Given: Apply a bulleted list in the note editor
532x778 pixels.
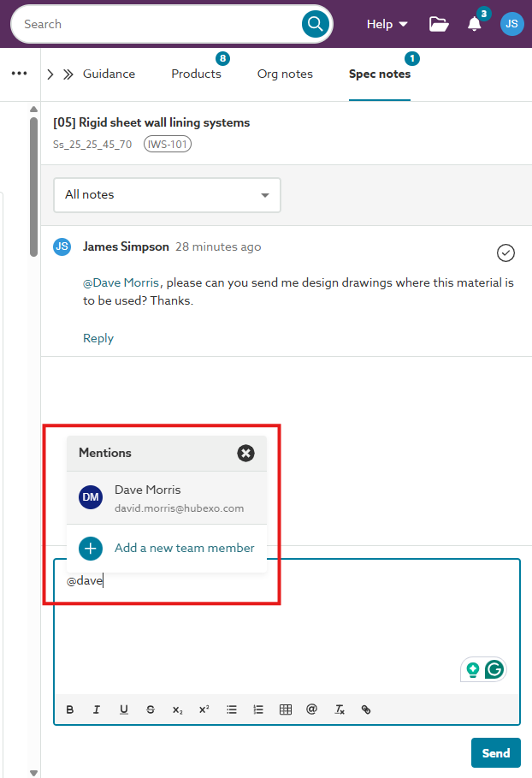Looking at the screenshot, I should point(231,709).
